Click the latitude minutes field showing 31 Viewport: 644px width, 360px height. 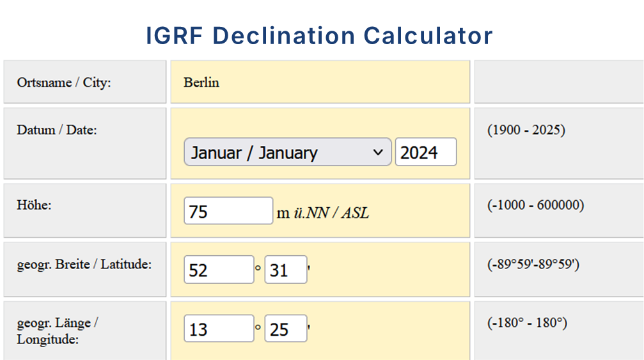(x=285, y=270)
